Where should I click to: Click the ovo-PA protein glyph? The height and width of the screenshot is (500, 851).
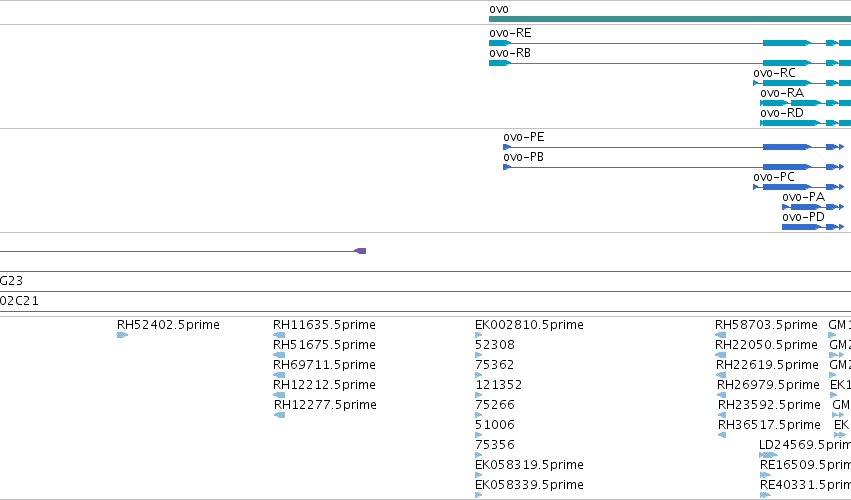coord(813,207)
